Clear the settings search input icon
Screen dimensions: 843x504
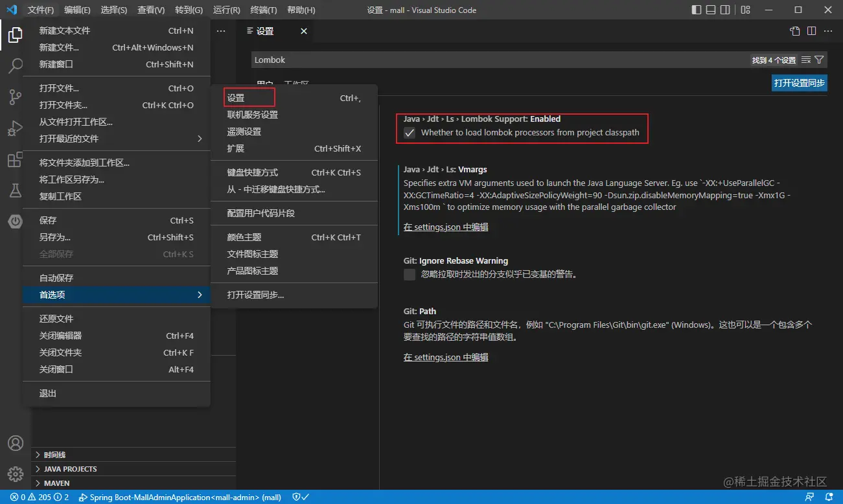806,60
